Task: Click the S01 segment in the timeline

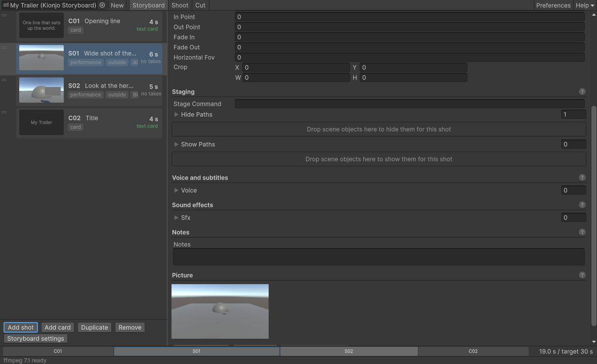Action: click(x=196, y=351)
